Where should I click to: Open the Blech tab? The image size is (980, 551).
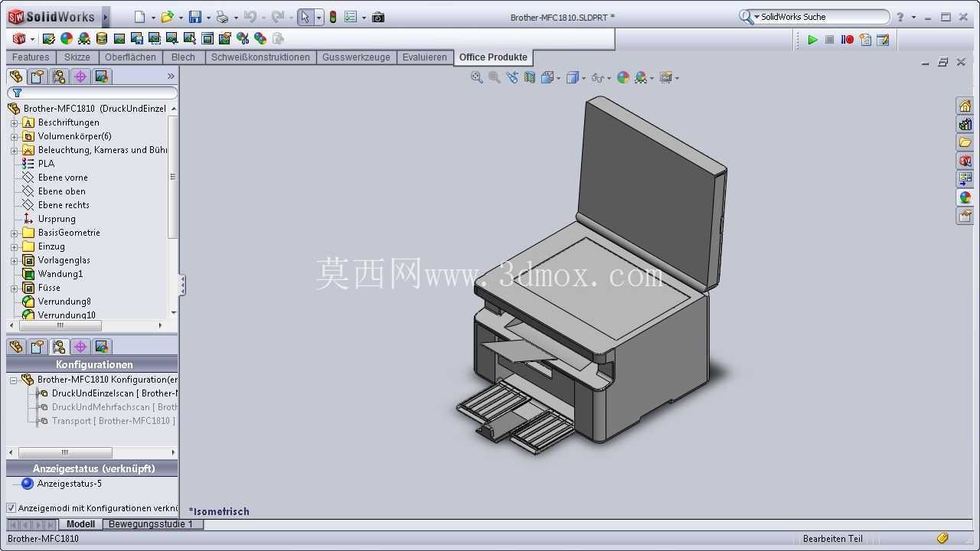point(184,57)
